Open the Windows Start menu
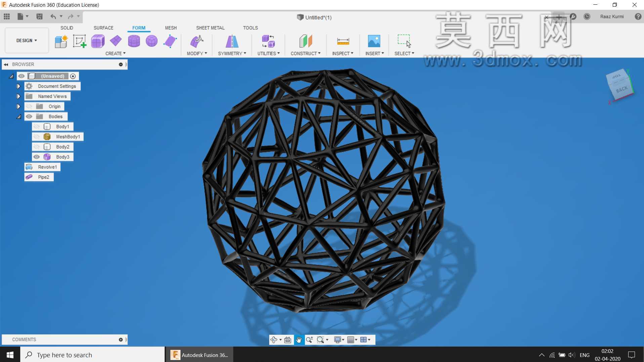Screen dimensions: 644x362 point(10,355)
